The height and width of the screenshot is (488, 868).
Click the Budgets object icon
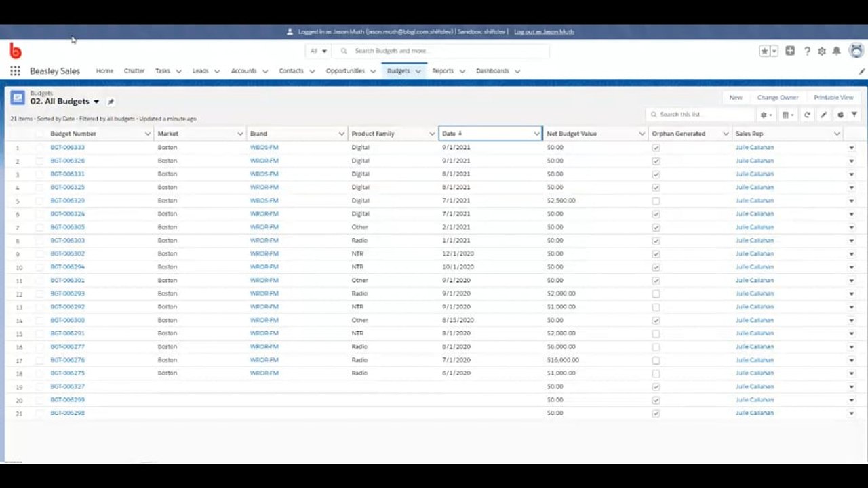pos(18,98)
